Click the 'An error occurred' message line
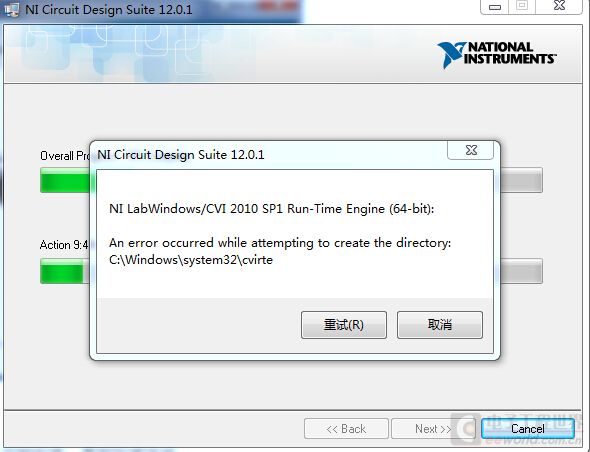Screen dimensions: 590x452 pos(280,243)
